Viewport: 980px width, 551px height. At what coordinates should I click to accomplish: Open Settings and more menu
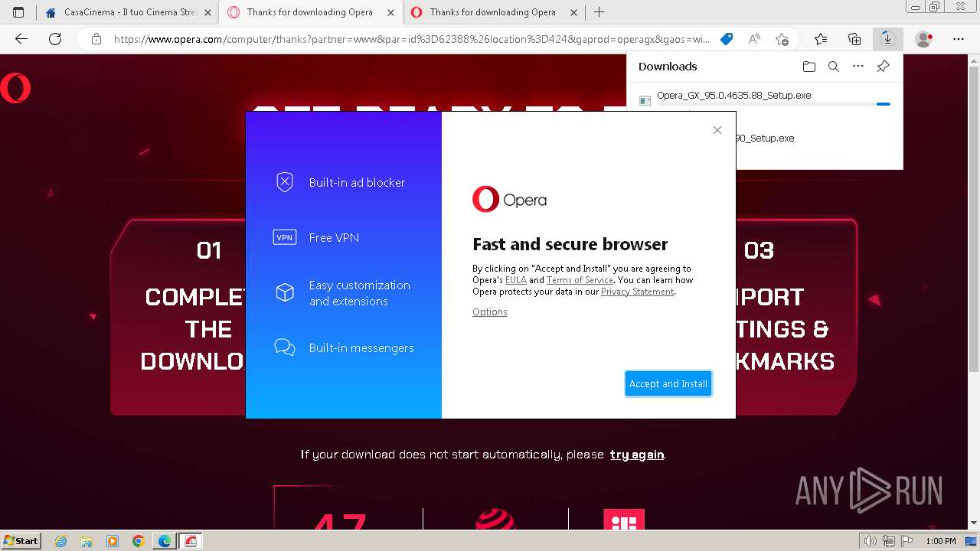pos(959,39)
